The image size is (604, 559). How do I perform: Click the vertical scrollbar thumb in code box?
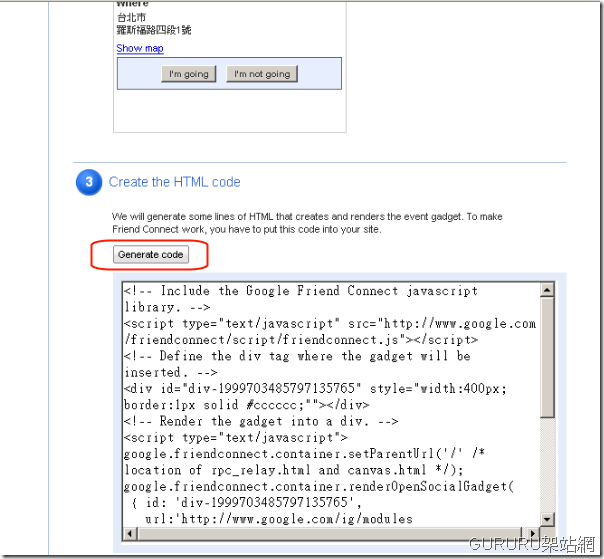pos(547,357)
